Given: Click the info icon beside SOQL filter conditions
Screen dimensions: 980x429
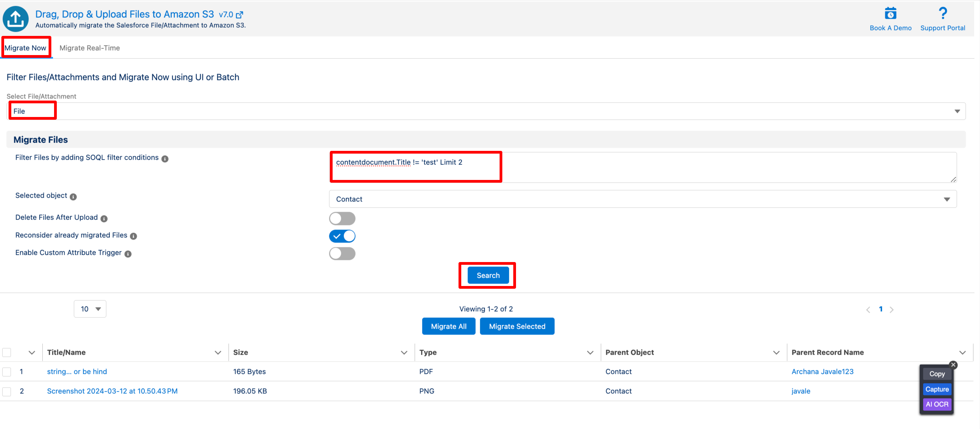Looking at the screenshot, I should point(165,159).
